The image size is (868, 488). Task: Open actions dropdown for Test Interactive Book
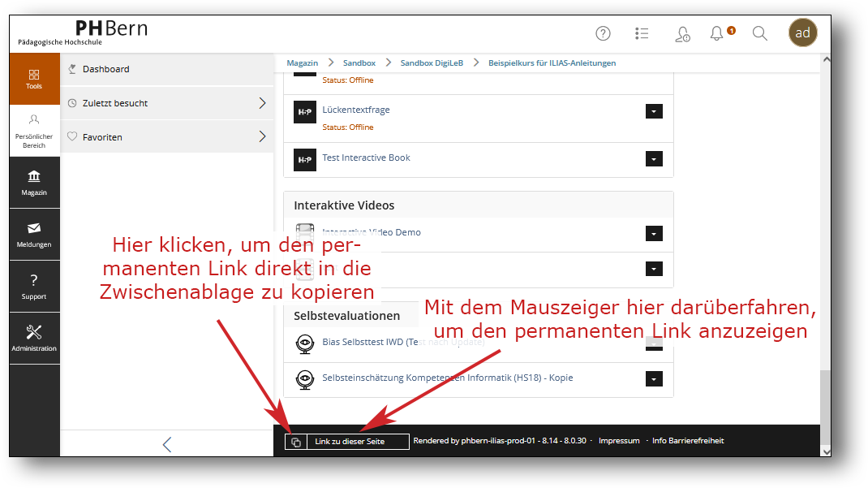654,160
